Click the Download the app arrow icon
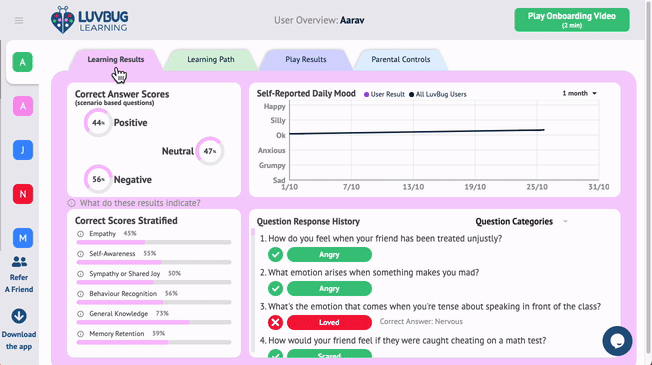Viewport: 652px width, 365px height. point(19,316)
